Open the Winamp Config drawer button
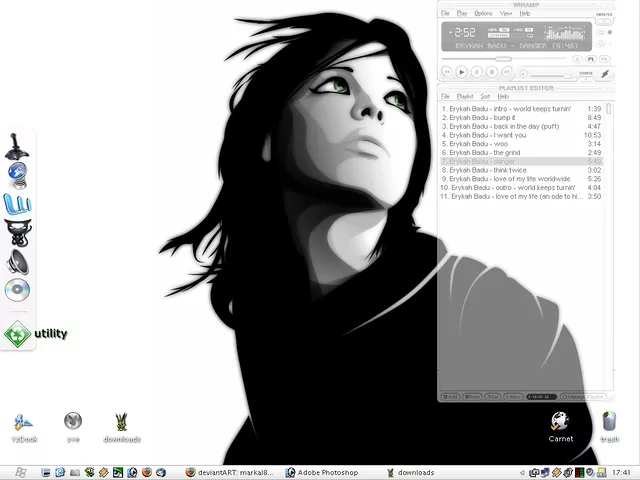This screenshot has width=640, height=480. (x=585, y=73)
